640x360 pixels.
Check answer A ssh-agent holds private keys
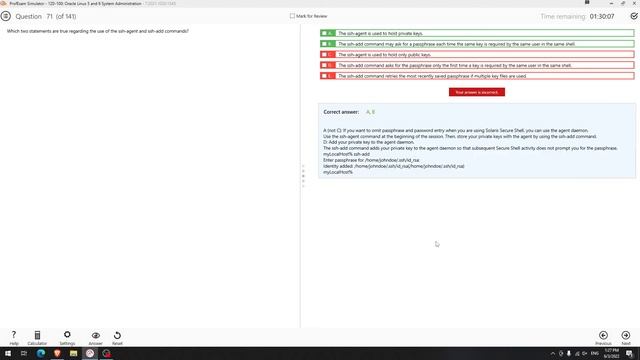[324, 33]
